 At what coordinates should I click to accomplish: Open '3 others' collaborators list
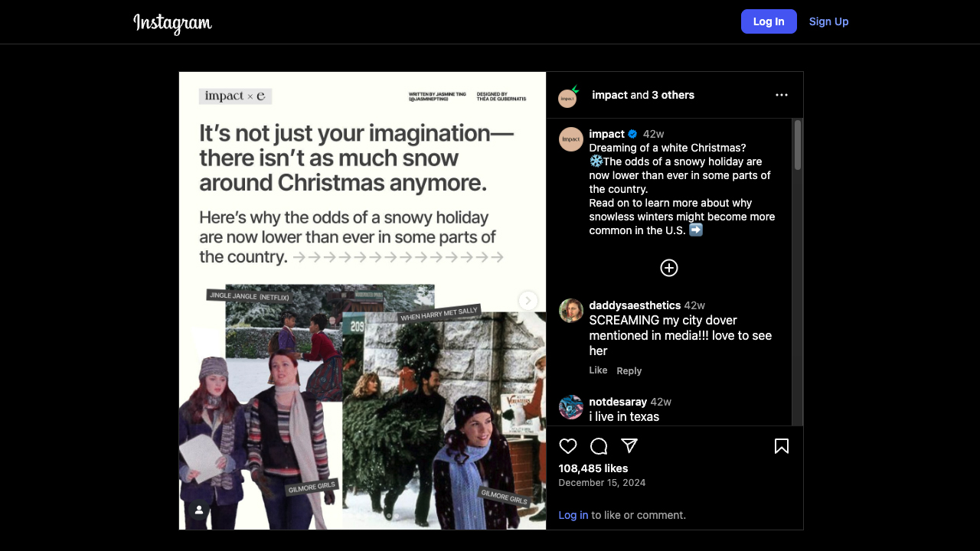pos(673,95)
